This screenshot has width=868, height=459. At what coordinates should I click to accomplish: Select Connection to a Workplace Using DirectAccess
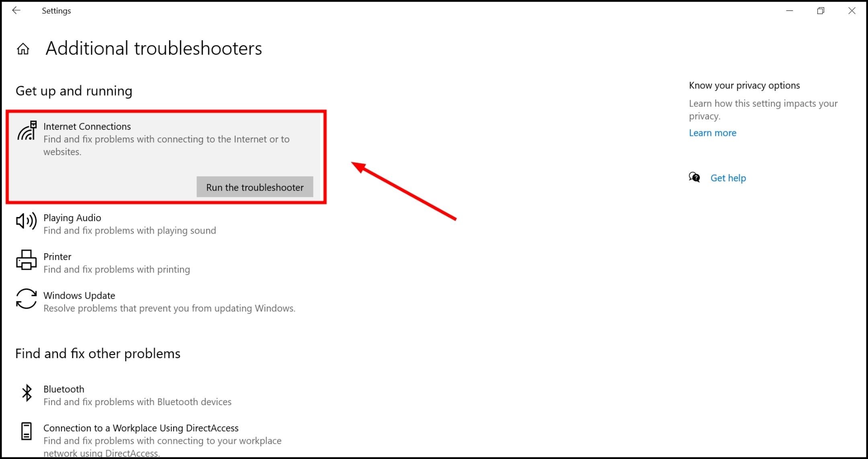tap(141, 428)
